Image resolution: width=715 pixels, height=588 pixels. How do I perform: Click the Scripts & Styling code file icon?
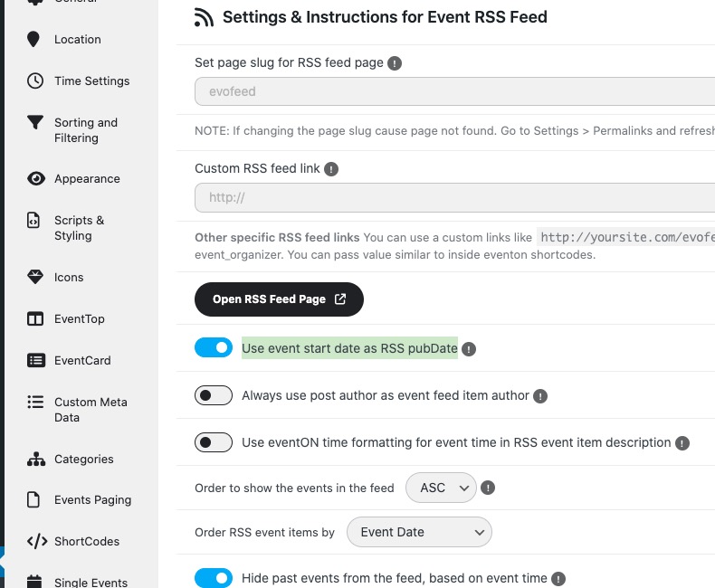tap(34, 220)
